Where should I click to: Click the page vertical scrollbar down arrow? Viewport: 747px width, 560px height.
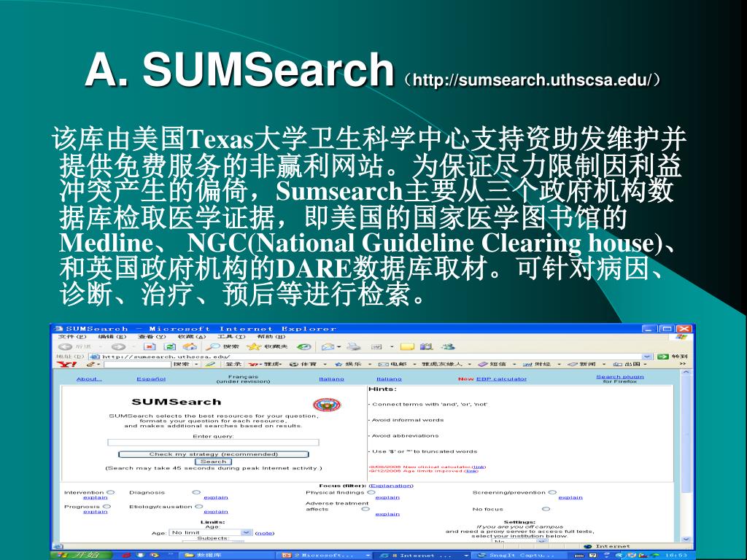(x=686, y=539)
